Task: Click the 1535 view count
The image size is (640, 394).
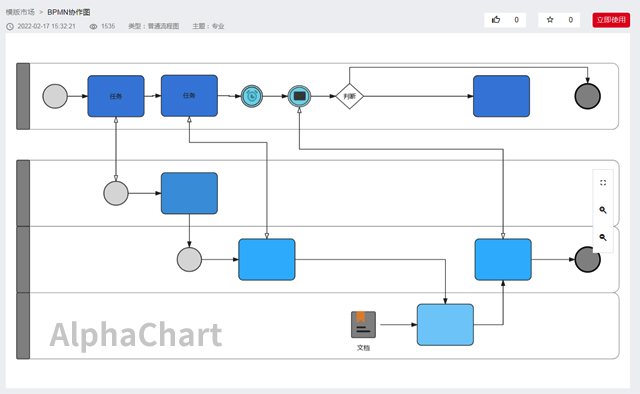Action: tap(108, 26)
